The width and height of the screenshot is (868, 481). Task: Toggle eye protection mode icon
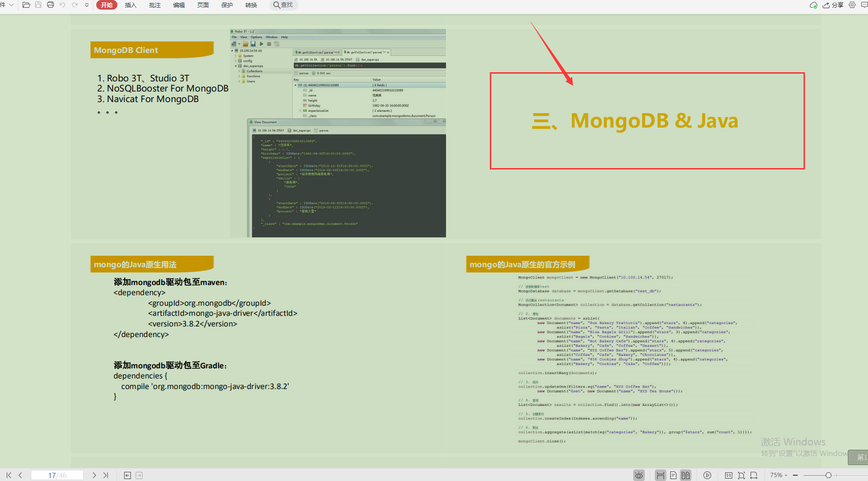(638, 475)
